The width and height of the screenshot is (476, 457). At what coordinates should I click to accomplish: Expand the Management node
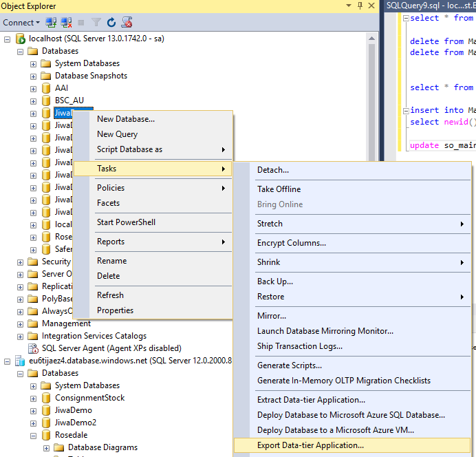21,324
